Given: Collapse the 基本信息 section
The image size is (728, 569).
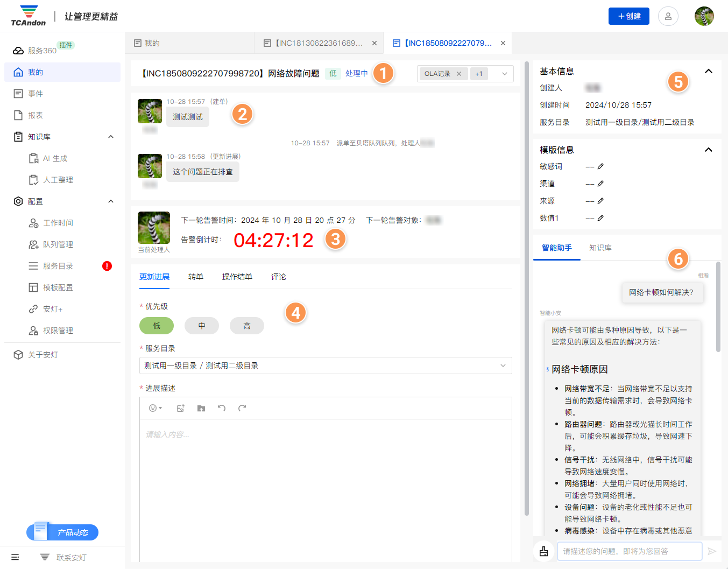Looking at the screenshot, I should tap(708, 71).
